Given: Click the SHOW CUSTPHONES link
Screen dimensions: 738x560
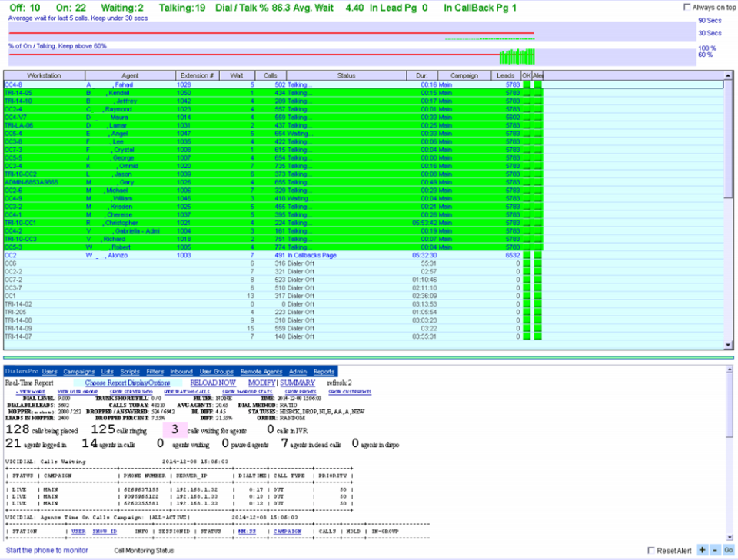Looking at the screenshot, I should [350, 392].
